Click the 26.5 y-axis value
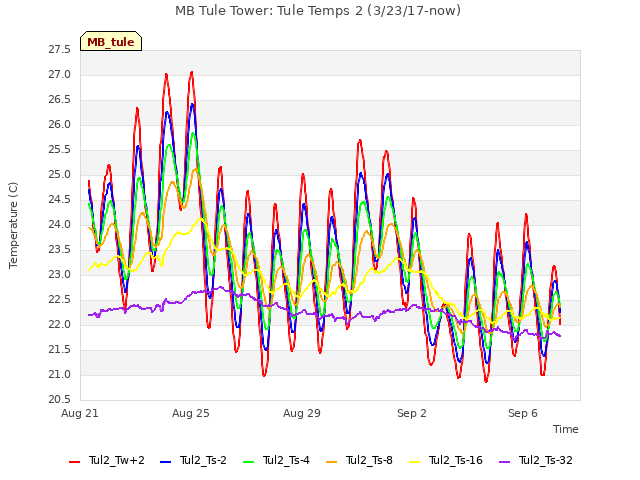 tap(60, 100)
